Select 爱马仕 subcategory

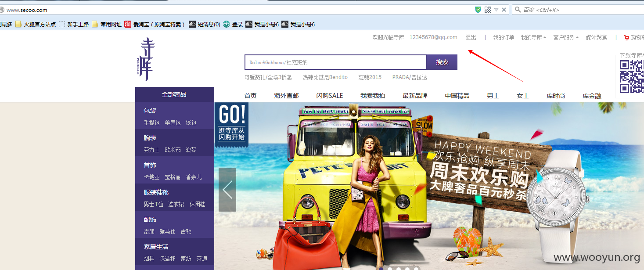click(x=167, y=231)
